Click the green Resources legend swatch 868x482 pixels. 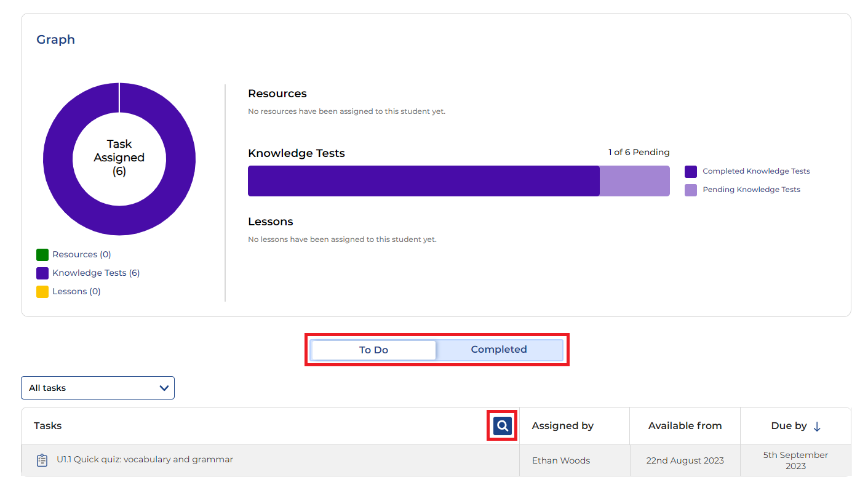(x=42, y=255)
